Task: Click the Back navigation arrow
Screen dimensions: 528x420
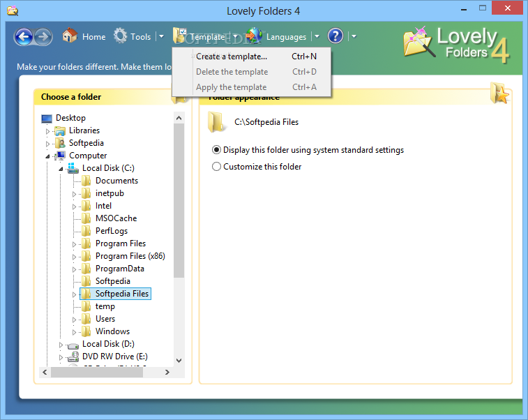Action: point(24,36)
